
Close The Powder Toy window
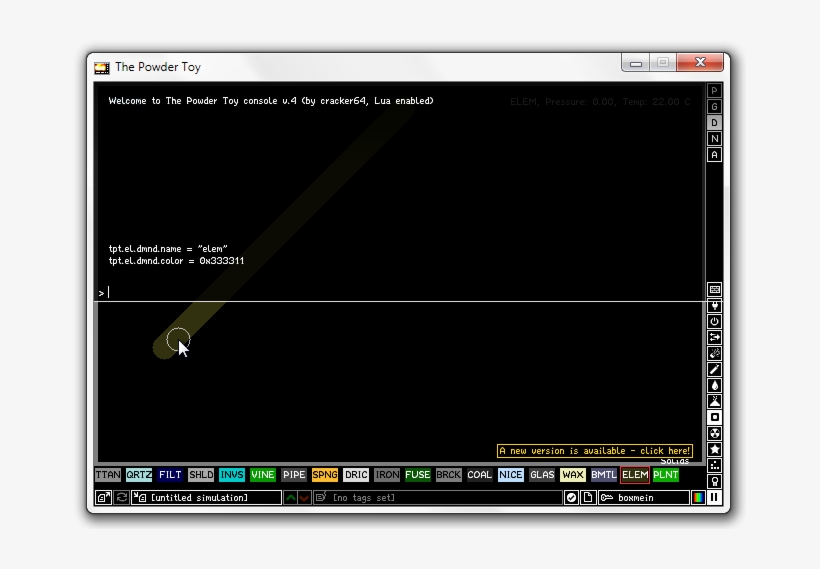700,62
